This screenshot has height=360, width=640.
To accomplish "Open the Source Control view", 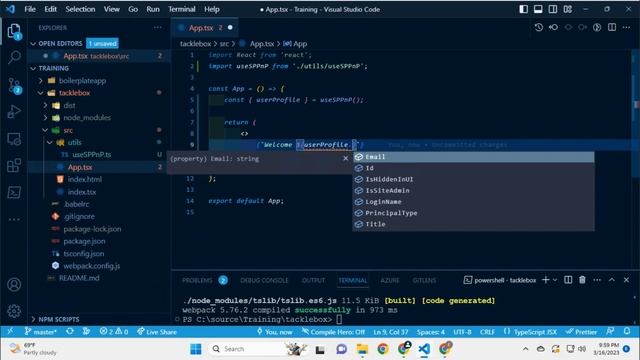I will click(x=14, y=86).
